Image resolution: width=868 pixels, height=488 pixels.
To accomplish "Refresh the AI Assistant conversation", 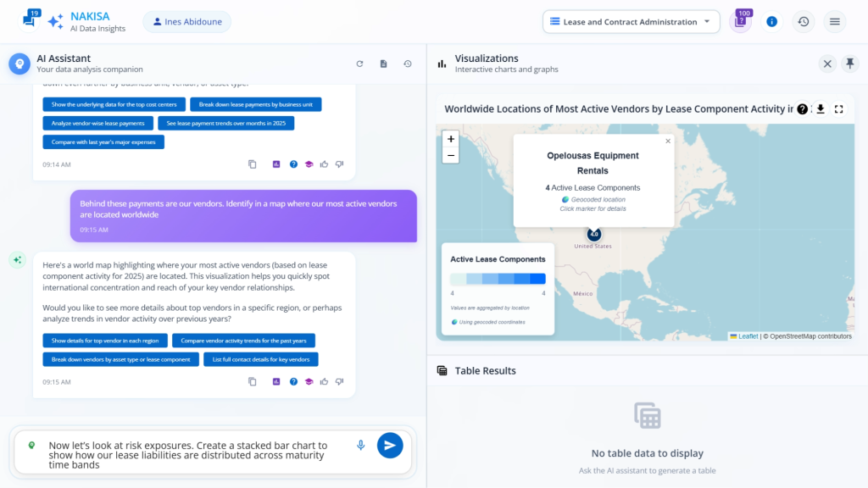I will [359, 64].
